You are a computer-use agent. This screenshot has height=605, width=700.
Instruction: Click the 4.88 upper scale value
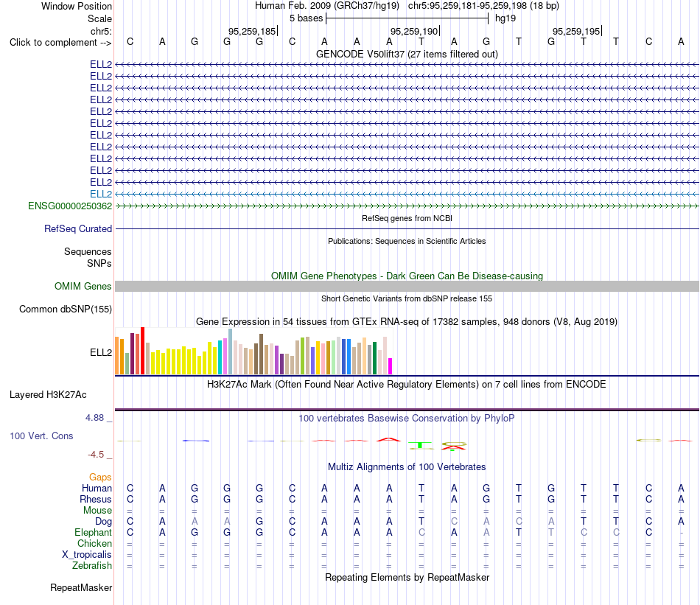pos(94,418)
